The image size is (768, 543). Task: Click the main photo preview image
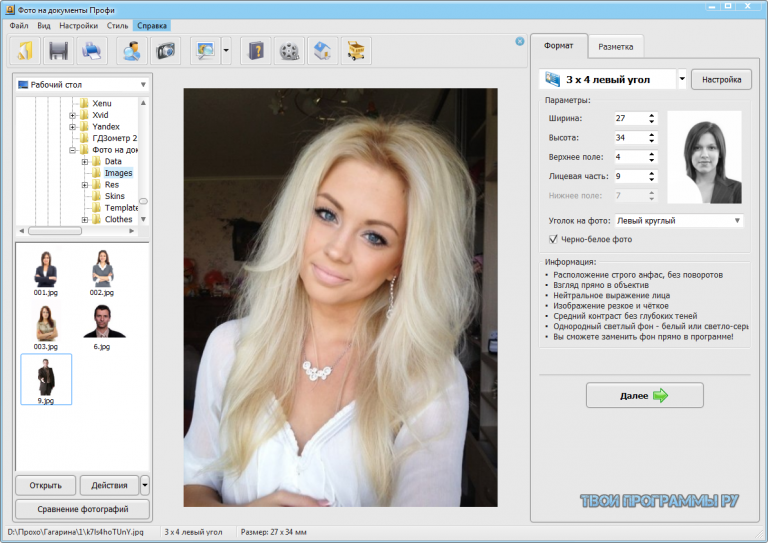pyautogui.click(x=340, y=297)
